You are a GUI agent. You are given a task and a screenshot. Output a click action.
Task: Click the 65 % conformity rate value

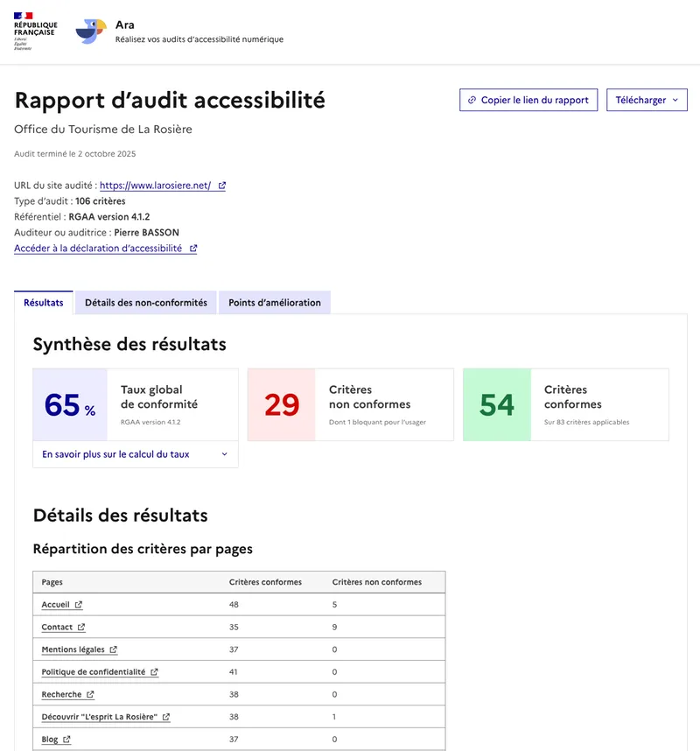coord(70,405)
